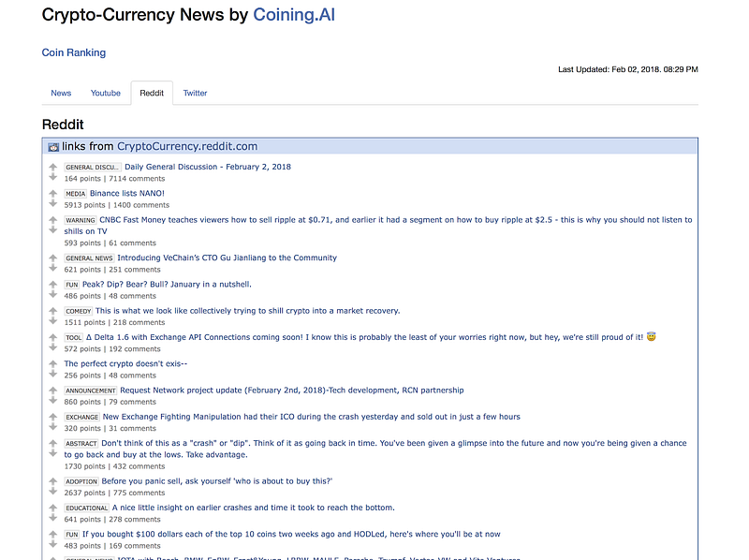Downvote the Peak? Dip? Bear? Bull? post
The image size is (749, 560).
53,294
